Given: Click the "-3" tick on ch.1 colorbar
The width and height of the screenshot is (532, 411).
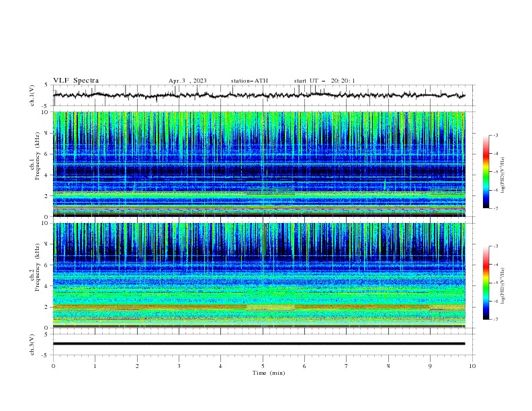Looking at the screenshot, I should click(495, 135).
